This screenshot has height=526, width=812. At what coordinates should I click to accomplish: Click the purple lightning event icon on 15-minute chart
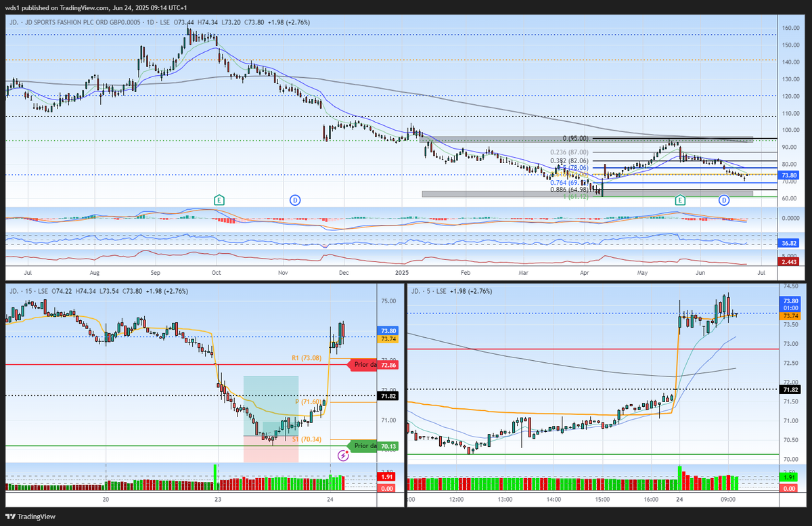[x=343, y=456]
